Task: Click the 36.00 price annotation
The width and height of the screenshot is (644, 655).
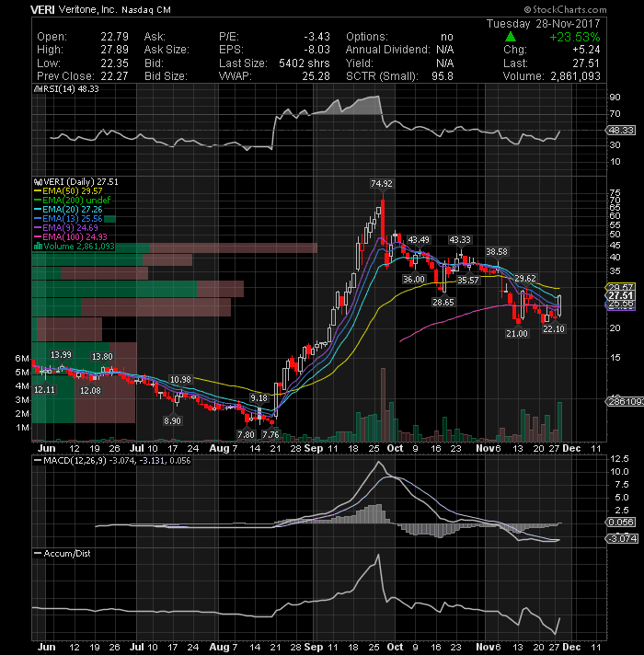Action: coord(413,280)
